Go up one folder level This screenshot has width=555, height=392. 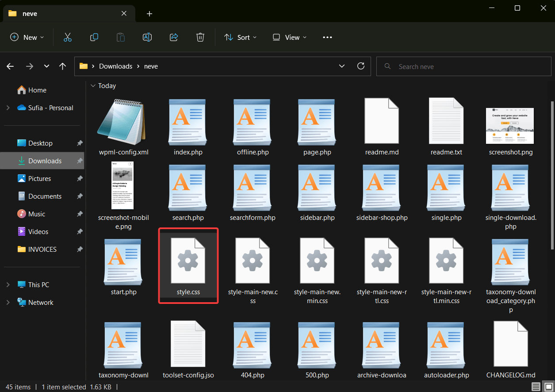tap(62, 66)
